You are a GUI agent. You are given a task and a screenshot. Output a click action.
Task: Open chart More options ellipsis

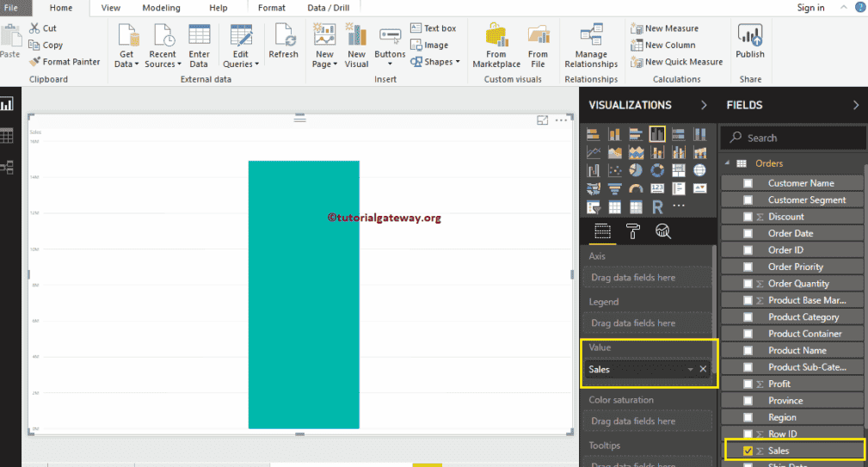pos(561,120)
